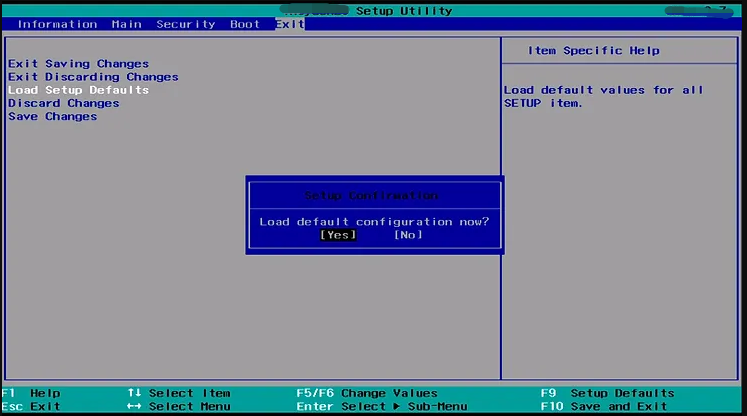747x416 pixels.
Task: Click the Item Specific Help header
Action: click(594, 51)
